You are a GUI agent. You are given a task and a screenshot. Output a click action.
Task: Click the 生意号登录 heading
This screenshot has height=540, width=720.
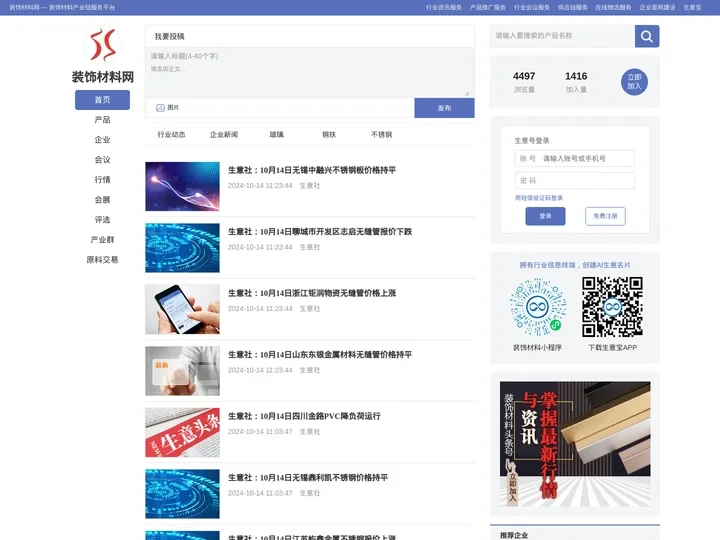pos(532,141)
